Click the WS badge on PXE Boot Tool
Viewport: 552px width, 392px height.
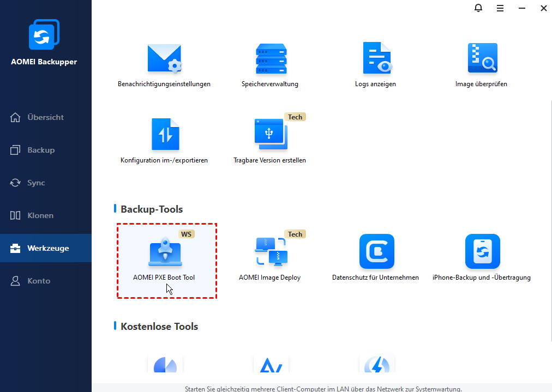pyautogui.click(x=186, y=234)
